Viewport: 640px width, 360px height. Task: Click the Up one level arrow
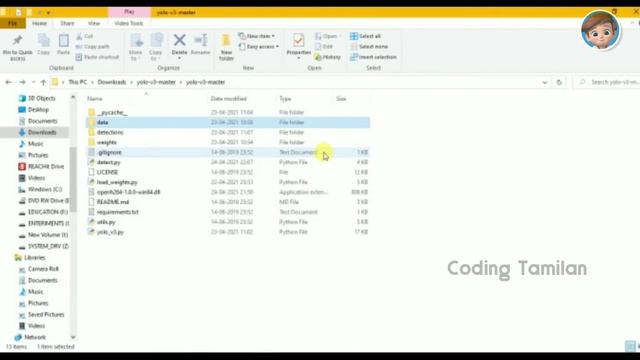(43, 82)
